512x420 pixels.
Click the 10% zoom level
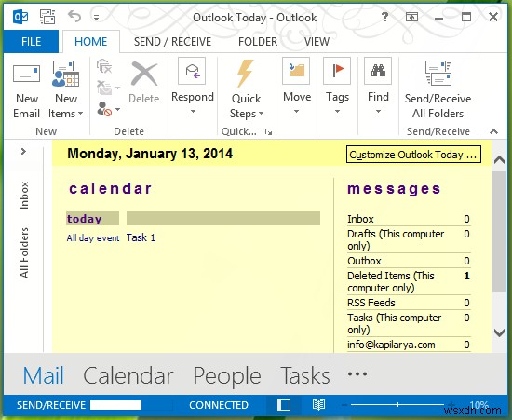478,405
